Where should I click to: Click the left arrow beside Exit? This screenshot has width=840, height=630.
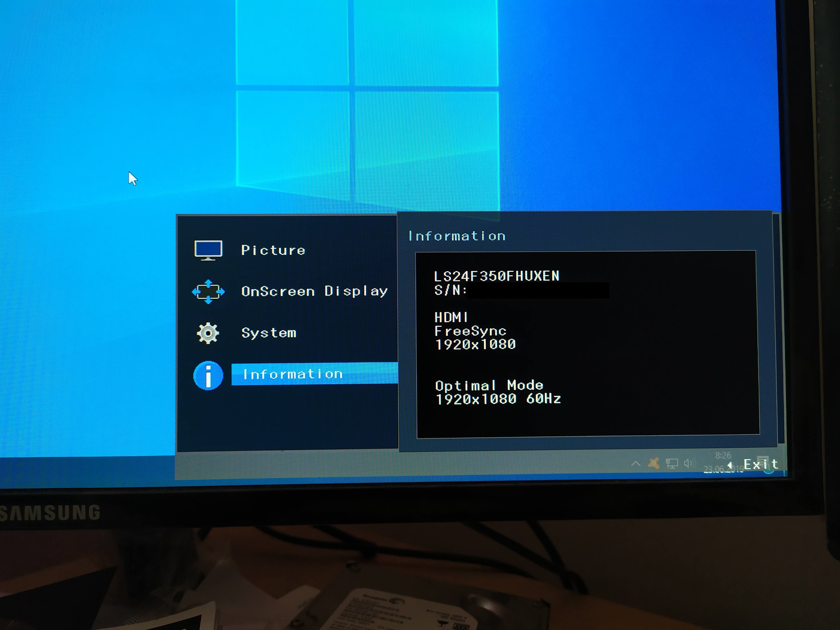(x=730, y=465)
